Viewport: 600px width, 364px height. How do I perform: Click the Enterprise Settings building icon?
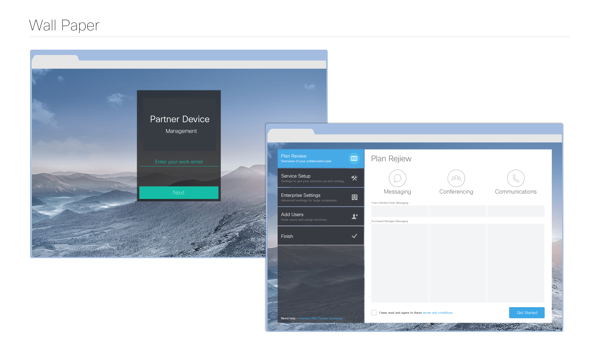[354, 197]
